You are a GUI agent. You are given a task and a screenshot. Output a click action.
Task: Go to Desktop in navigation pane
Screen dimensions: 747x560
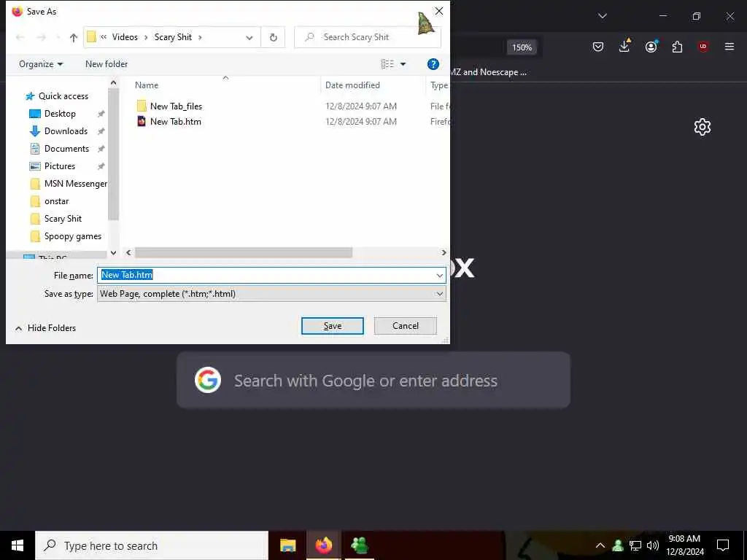[x=60, y=114]
